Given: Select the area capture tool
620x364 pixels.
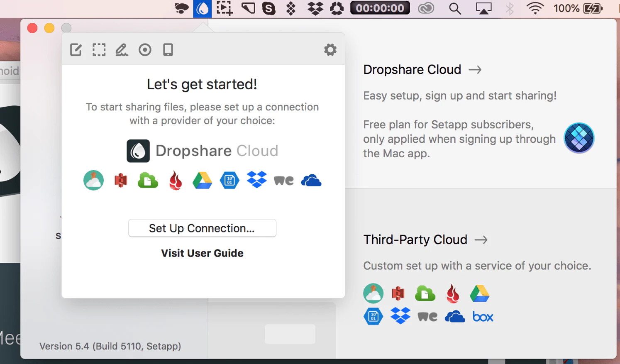Looking at the screenshot, I should [99, 50].
